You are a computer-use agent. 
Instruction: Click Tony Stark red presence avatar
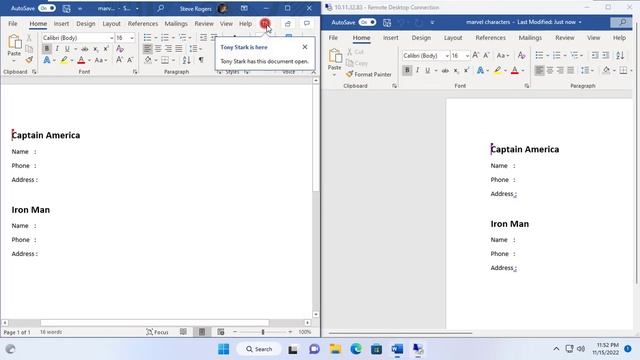pos(264,24)
